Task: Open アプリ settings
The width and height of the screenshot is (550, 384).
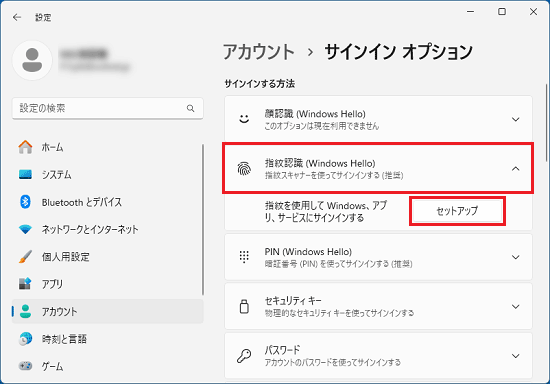Action: click(x=108, y=284)
